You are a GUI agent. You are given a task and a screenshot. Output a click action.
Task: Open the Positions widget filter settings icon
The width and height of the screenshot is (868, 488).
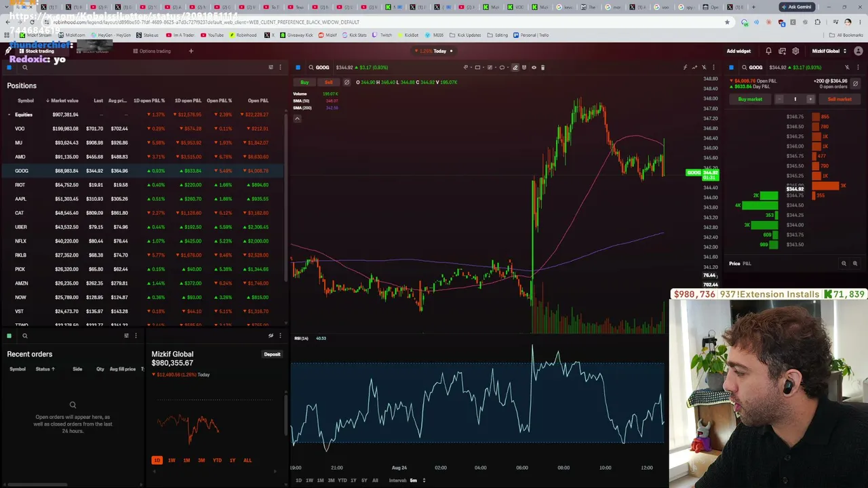271,67
